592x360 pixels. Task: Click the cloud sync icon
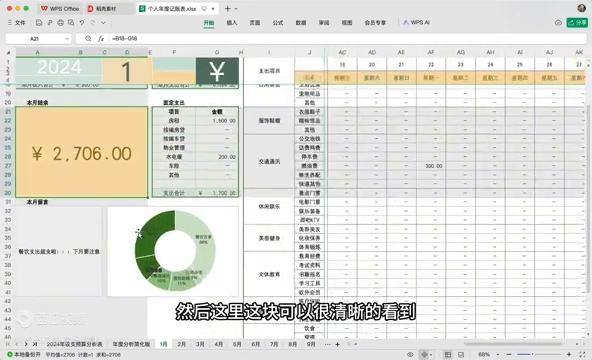tap(558, 23)
